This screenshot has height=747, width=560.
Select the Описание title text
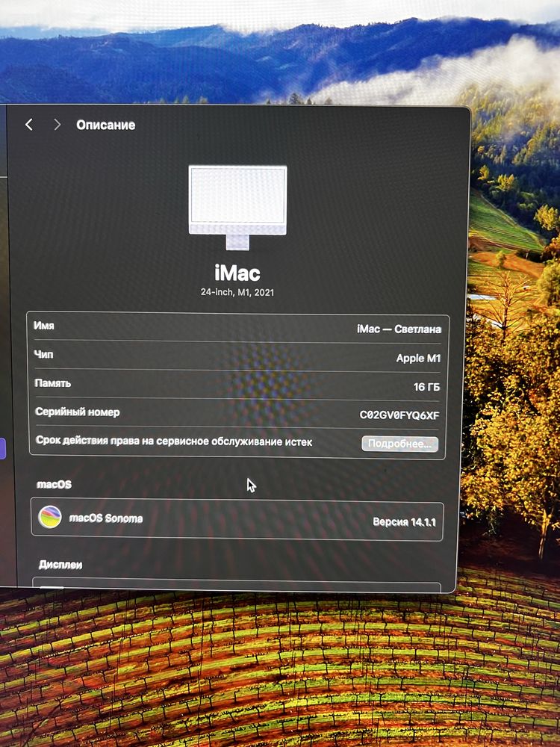click(x=106, y=125)
